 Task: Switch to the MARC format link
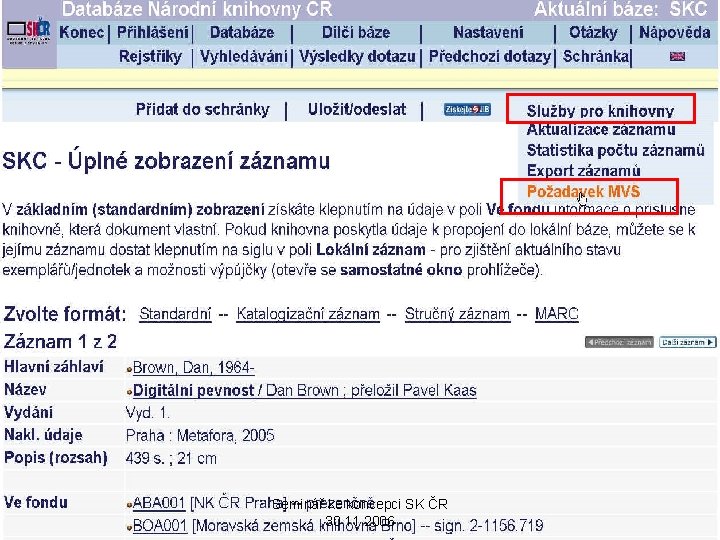(x=557, y=314)
